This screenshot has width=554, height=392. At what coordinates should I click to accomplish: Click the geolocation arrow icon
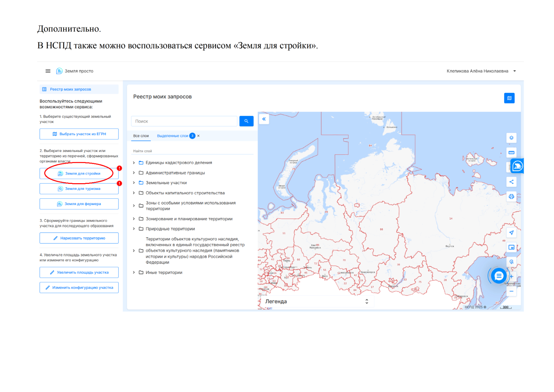tap(511, 232)
